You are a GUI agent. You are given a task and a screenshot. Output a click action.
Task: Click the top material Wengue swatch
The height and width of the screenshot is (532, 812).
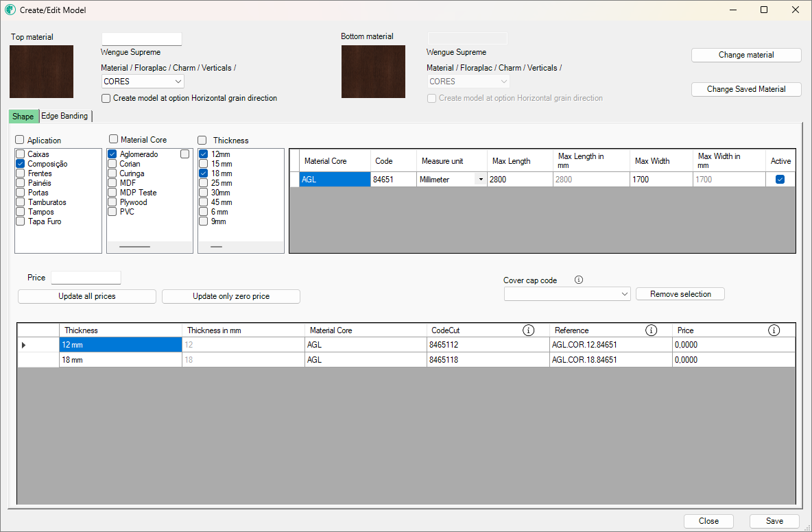41,71
